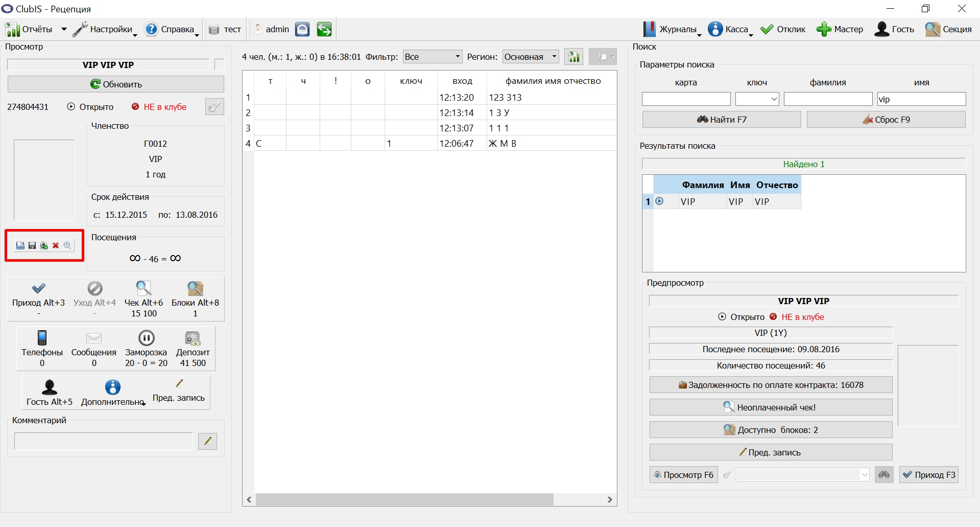The width and height of the screenshot is (980, 527).
Task: Click the Приход F3 button
Action: tap(929, 475)
